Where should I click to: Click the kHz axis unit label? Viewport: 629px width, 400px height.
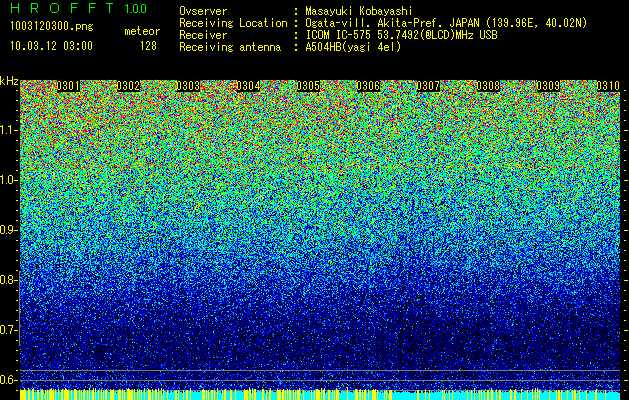(9, 81)
